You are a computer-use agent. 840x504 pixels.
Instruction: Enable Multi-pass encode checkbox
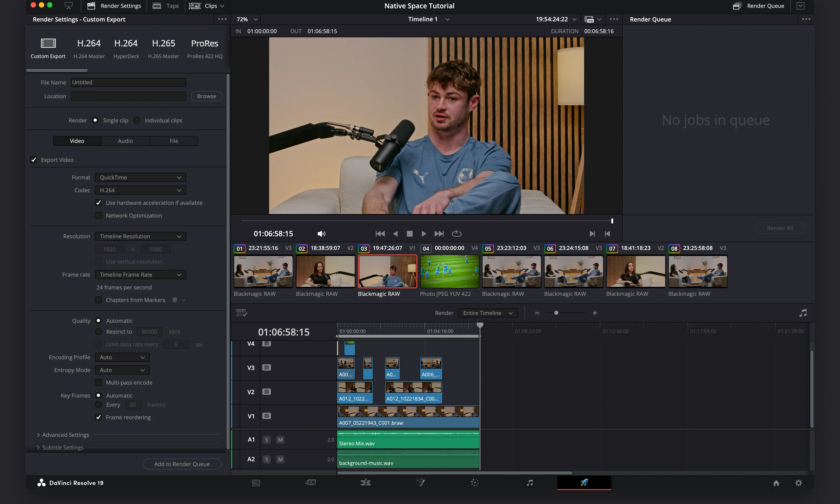98,382
